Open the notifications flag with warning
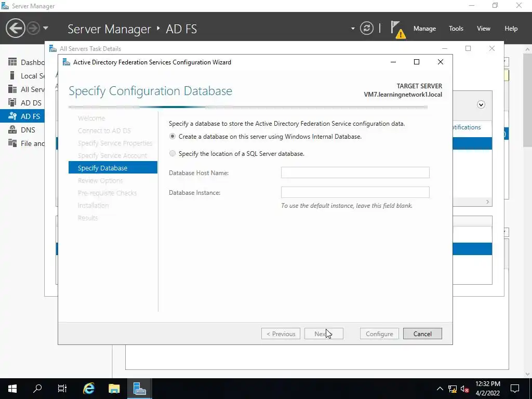 tap(397, 30)
